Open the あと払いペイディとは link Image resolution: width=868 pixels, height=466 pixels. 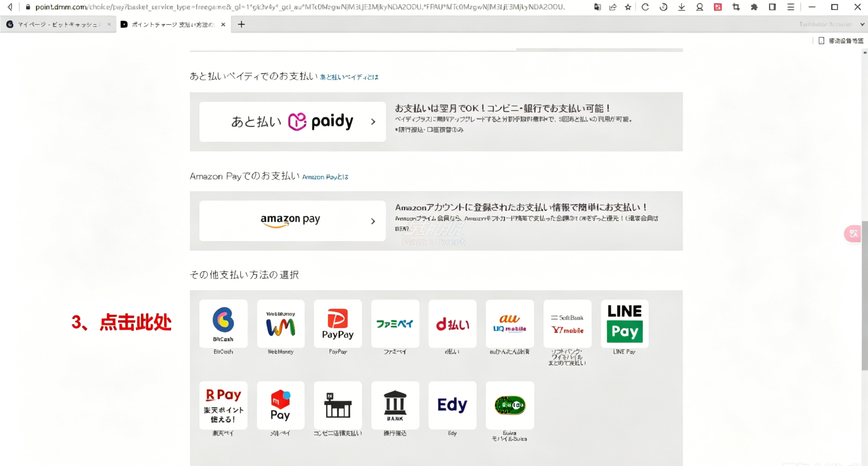pyautogui.click(x=349, y=77)
